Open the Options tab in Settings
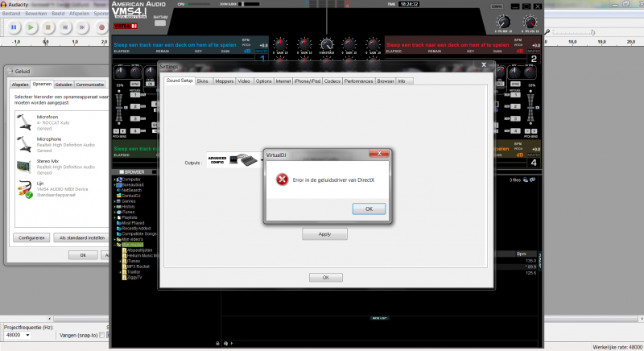The width and height of the screenshot is (644, 351). point(264,81)
